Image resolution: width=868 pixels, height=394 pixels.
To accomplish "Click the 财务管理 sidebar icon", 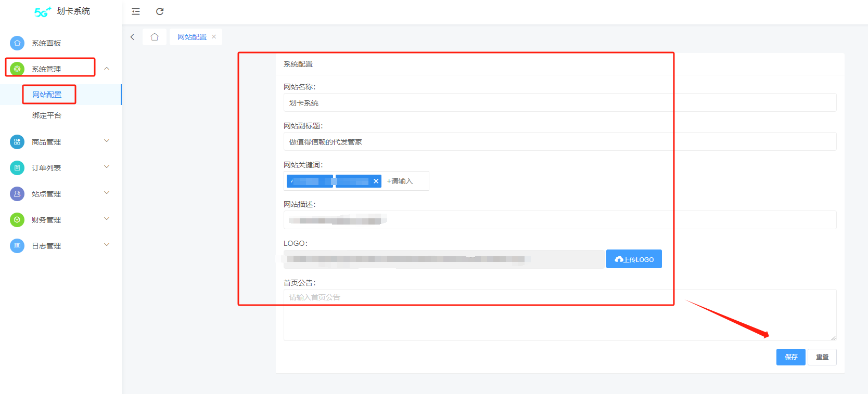I will (x=17, y=220).
